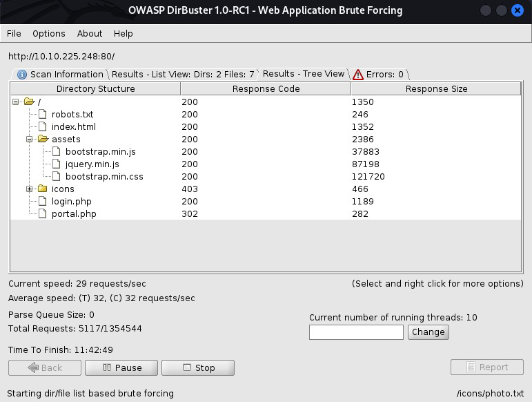Expand the icons folder node

tap(30, 189)
